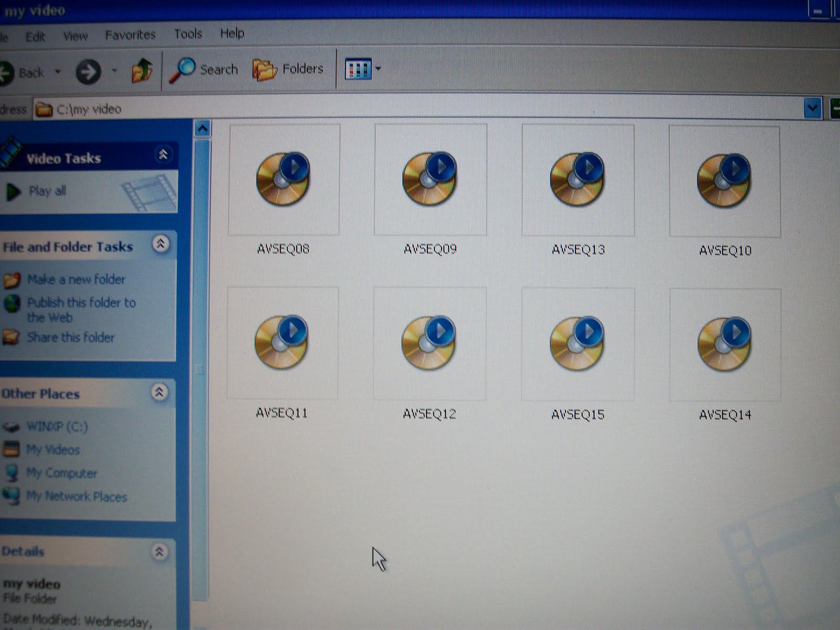Open WINXP (C:) drive link
Viewport: 840px width, 630px height.
pos(57,426)
